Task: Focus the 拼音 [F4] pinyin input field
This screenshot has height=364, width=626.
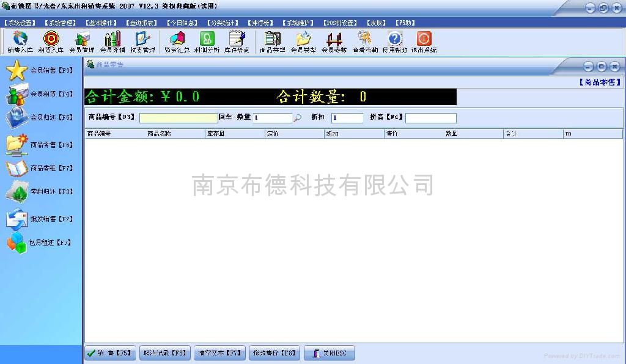Action: (431, 118)
